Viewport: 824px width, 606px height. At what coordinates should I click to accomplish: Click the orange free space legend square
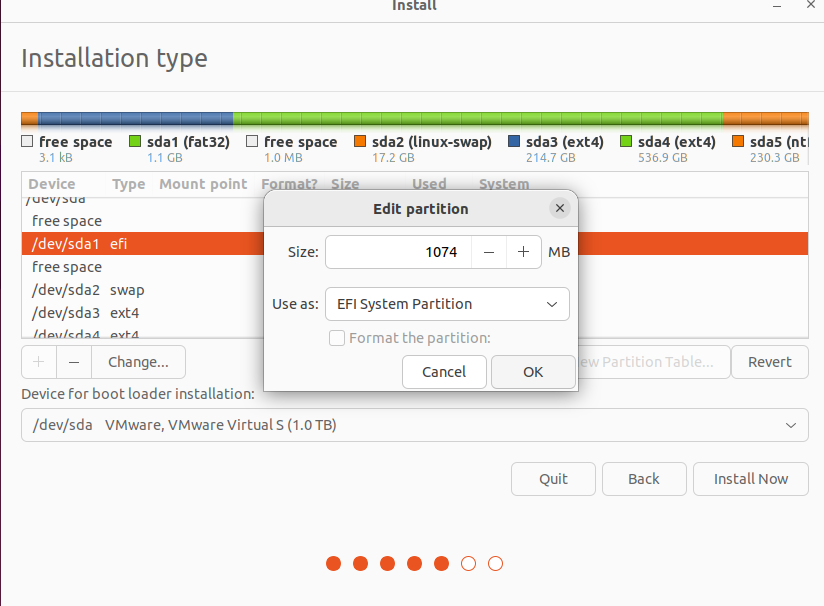coord(26,142)
